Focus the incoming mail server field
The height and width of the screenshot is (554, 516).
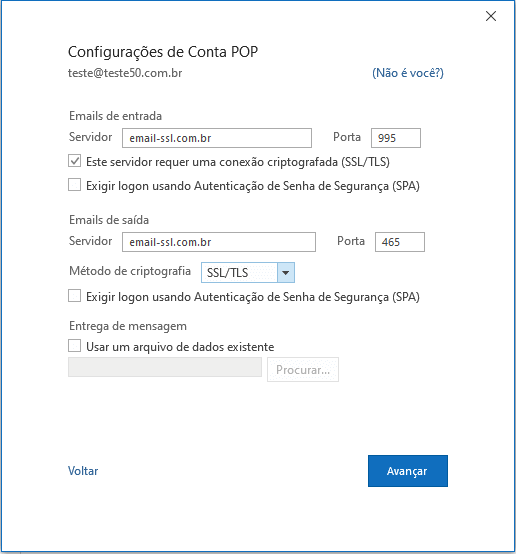(x=217, y=138)
